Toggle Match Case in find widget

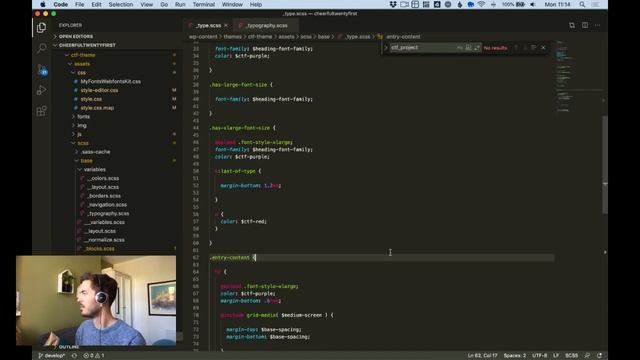[460, 48]
